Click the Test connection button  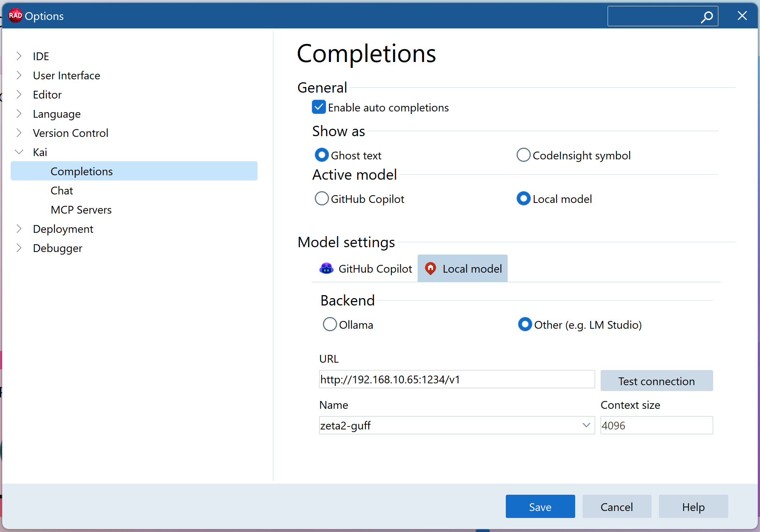657,381
